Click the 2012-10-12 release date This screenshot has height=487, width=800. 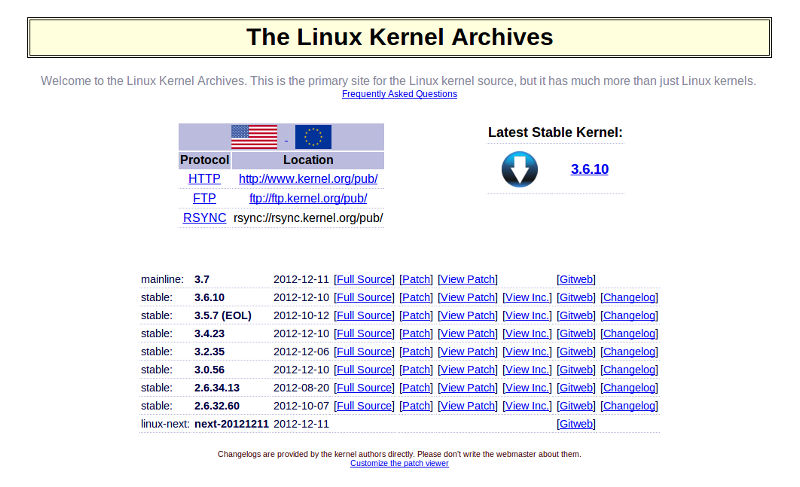pos(302,316)
